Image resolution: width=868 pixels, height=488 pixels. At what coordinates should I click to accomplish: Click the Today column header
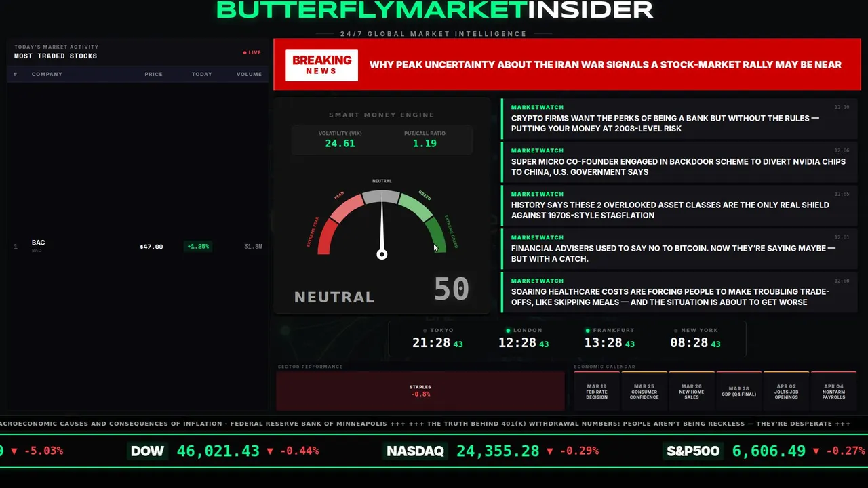[201, 74]
